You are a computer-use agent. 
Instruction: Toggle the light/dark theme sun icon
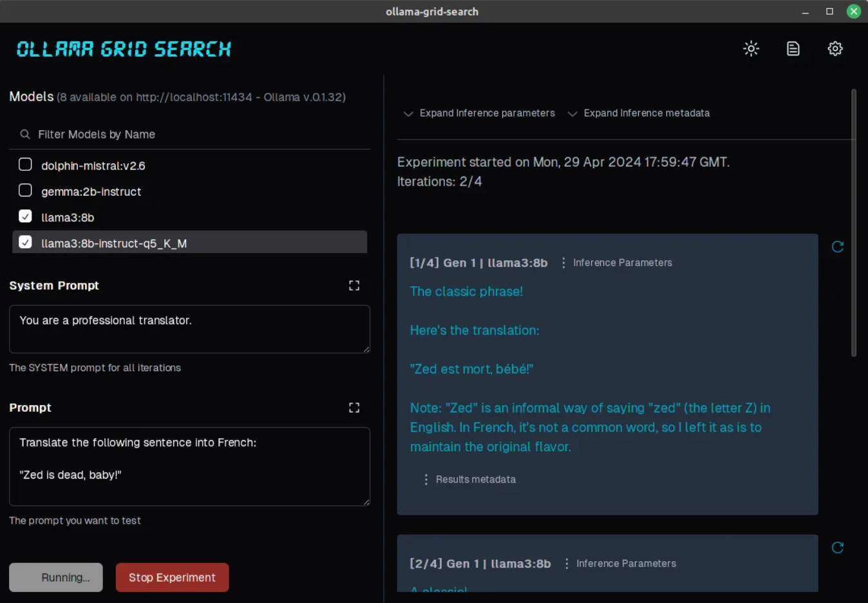click(x=751, y=48)
